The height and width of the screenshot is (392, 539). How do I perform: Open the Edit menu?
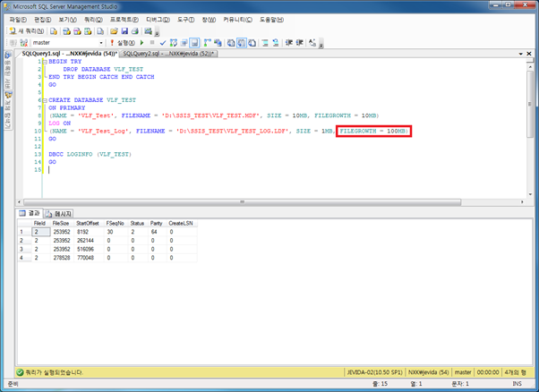click(43, 20)
